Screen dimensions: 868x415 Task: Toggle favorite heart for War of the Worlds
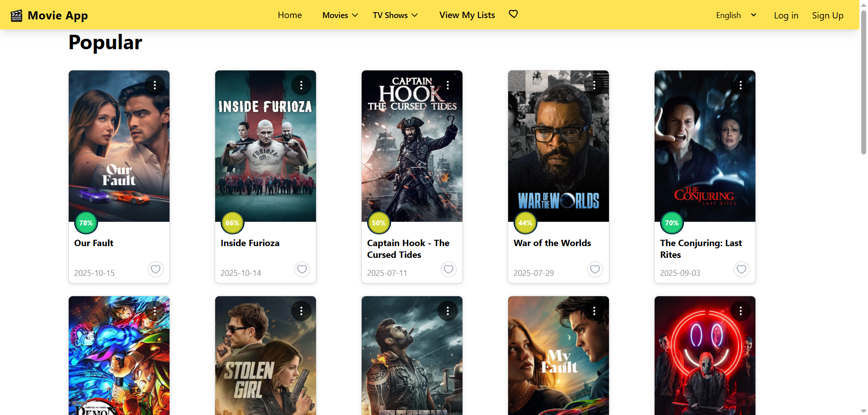(595, 269)
